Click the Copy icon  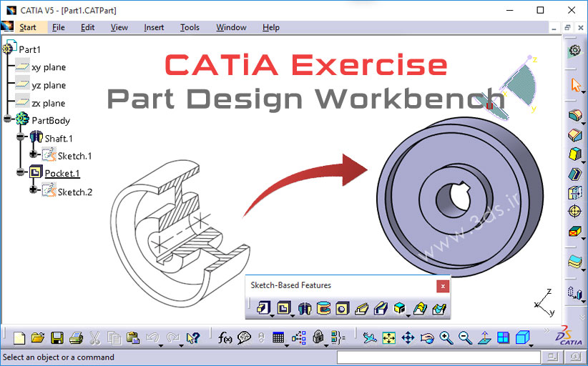[114, 338]
